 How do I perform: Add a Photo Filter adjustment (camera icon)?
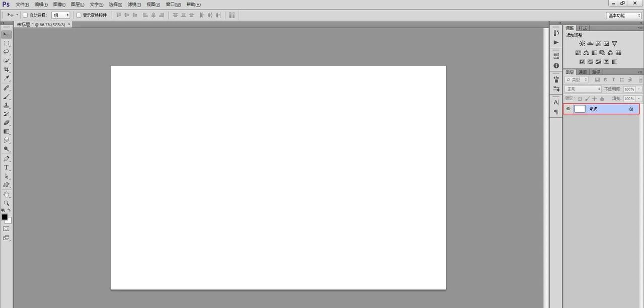click(x=602, y=53)
